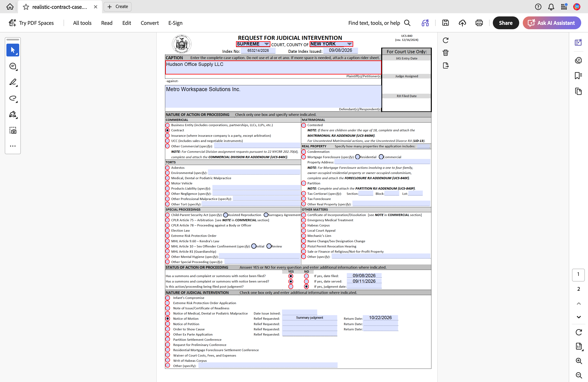Image resolution: width=588 pixels, height=382 pixels.
Task: Open the SUPREME court type dropdown
Action: pos(253,44)
